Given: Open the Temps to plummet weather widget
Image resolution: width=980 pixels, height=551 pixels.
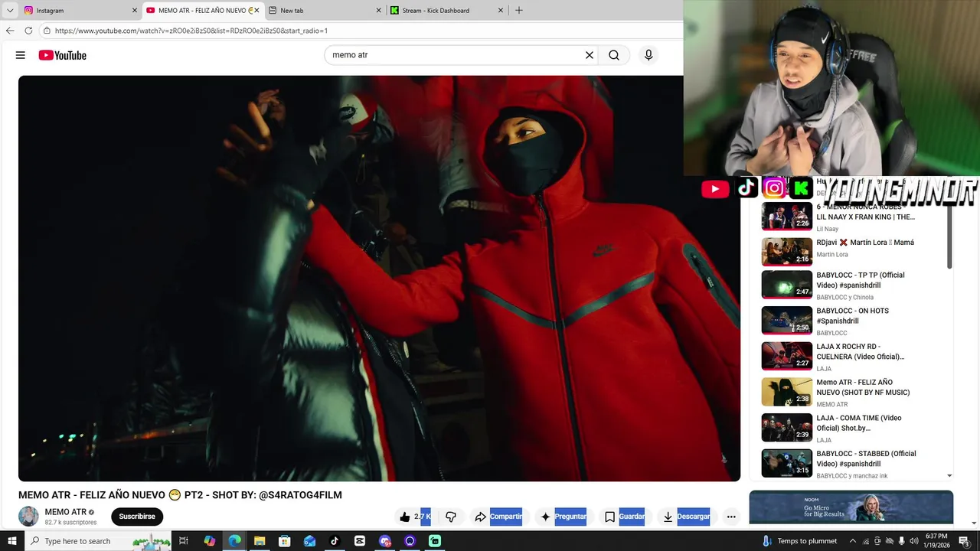Looking at the screenshot, I should point(802,541).
